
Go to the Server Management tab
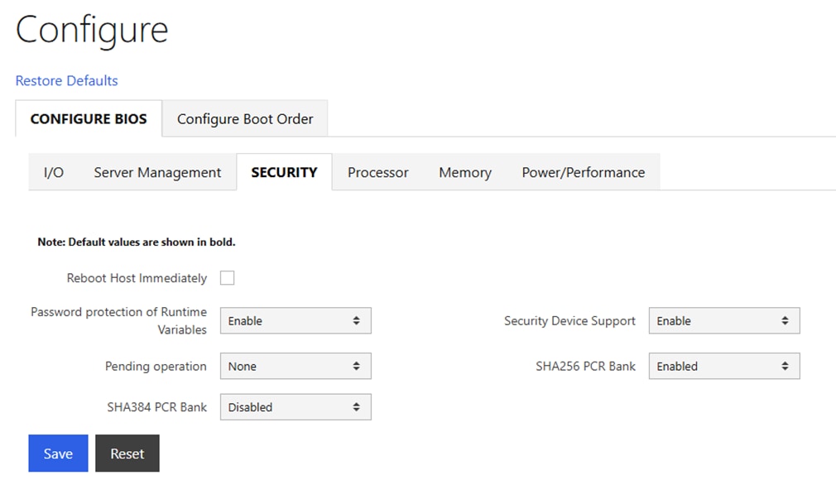[157, 172]
